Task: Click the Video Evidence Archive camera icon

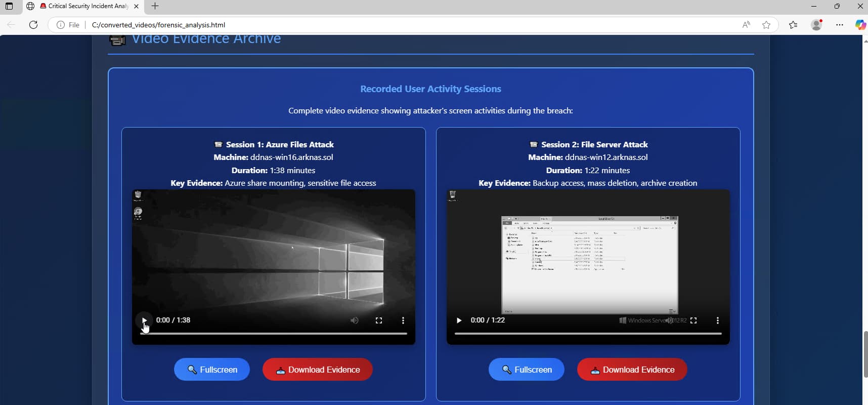Action: click(117, 40)
